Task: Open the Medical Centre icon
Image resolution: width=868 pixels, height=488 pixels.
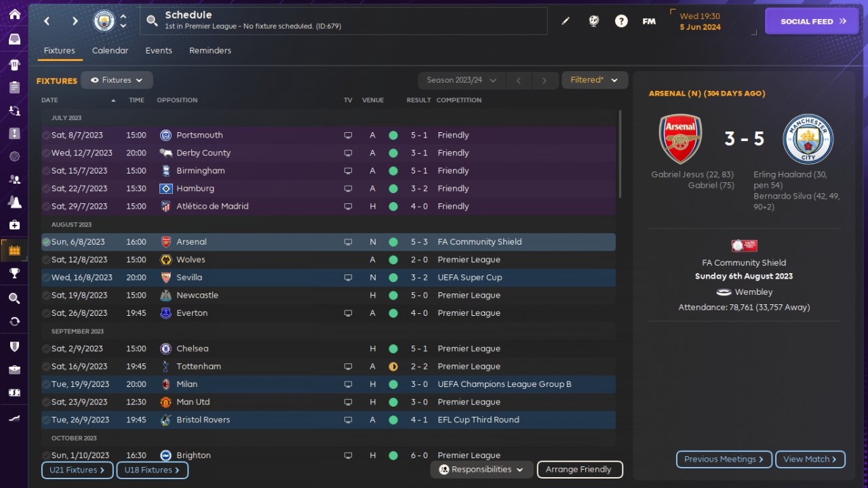Action: click(x=14, y=224)
